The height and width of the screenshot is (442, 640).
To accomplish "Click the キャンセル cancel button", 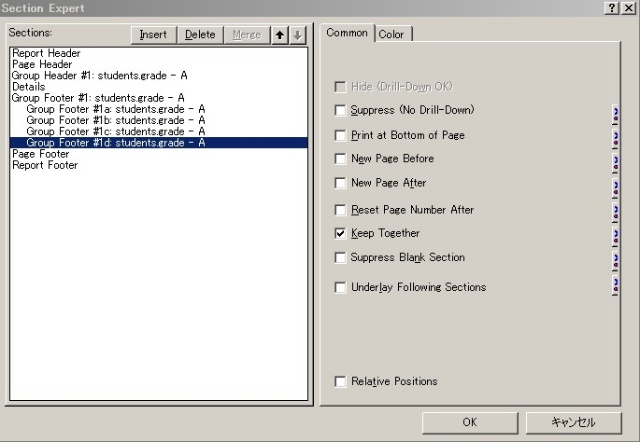I will tap(573, 422).
